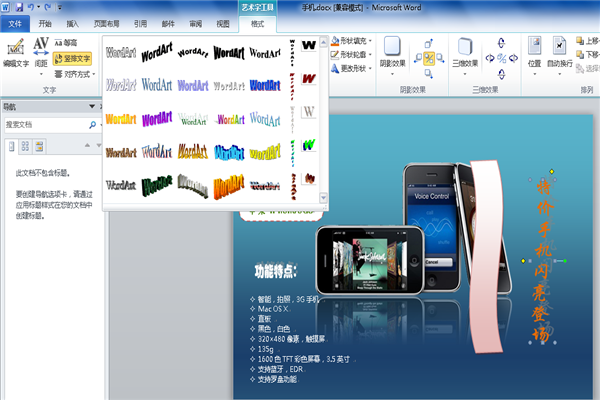Open the 3-D Effects (三维效果) gallery button
Viewport: 600px width, 400px height.
point(465,54)
